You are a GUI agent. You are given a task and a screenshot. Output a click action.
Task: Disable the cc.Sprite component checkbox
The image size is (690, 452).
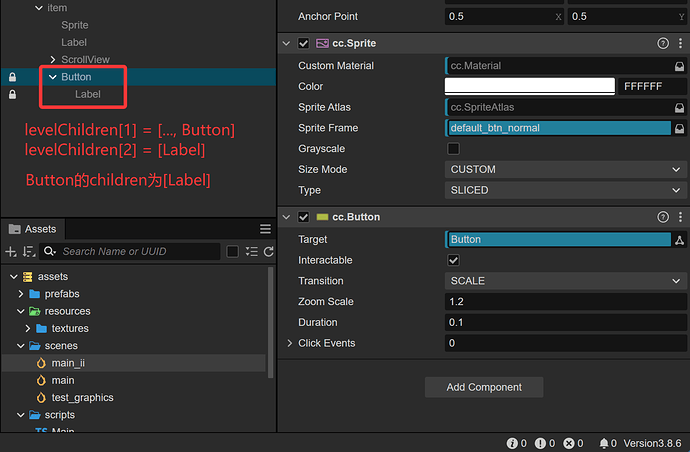point(303,43)
